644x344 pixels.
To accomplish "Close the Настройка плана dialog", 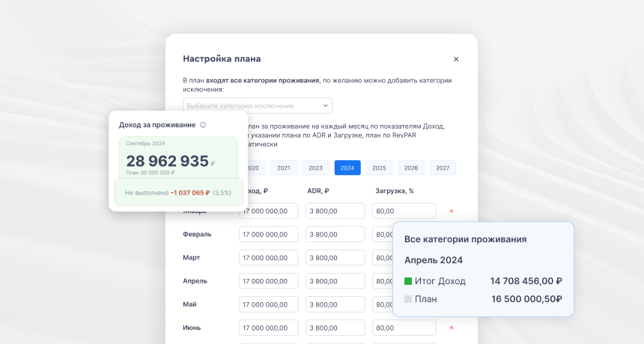I will click(456, 59).
